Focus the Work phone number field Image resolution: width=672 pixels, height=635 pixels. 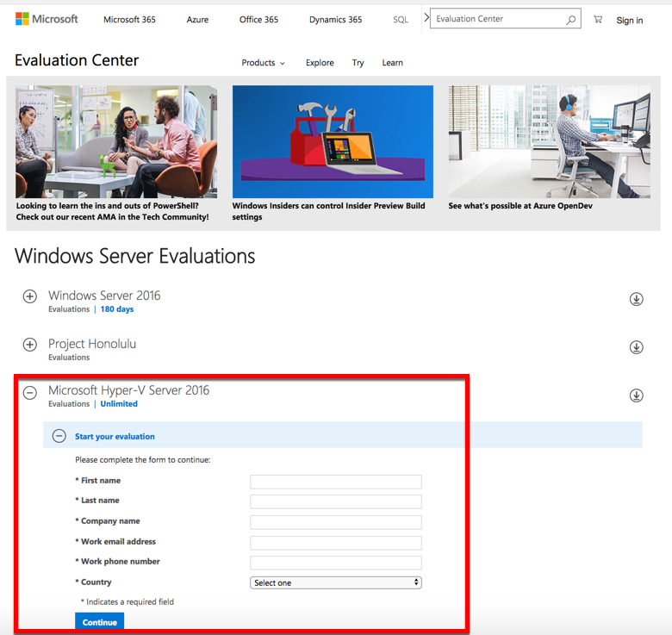[x=336, y=563]
